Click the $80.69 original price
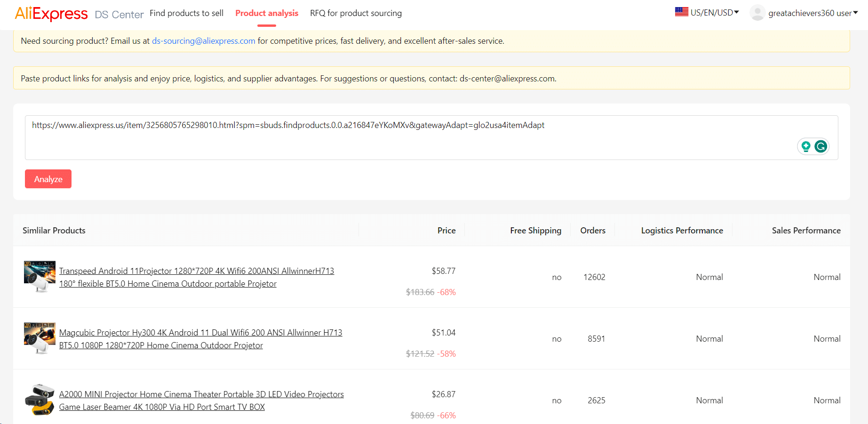The width and height of the screenshot is (868, 424). coord(422,416)
